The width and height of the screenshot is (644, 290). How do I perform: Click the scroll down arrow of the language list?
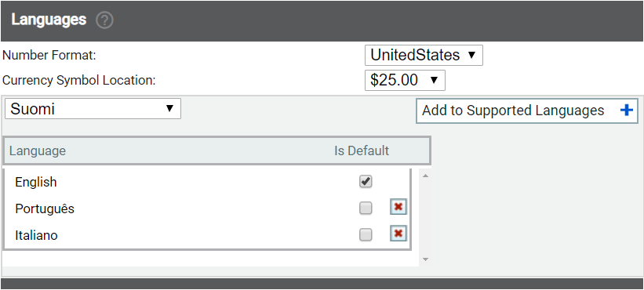425,259
